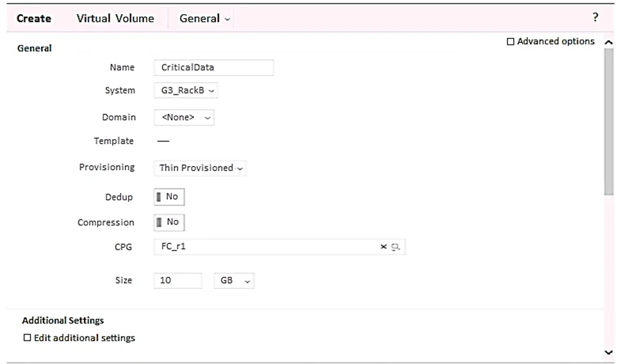Click the Template label

pos(113,141)
